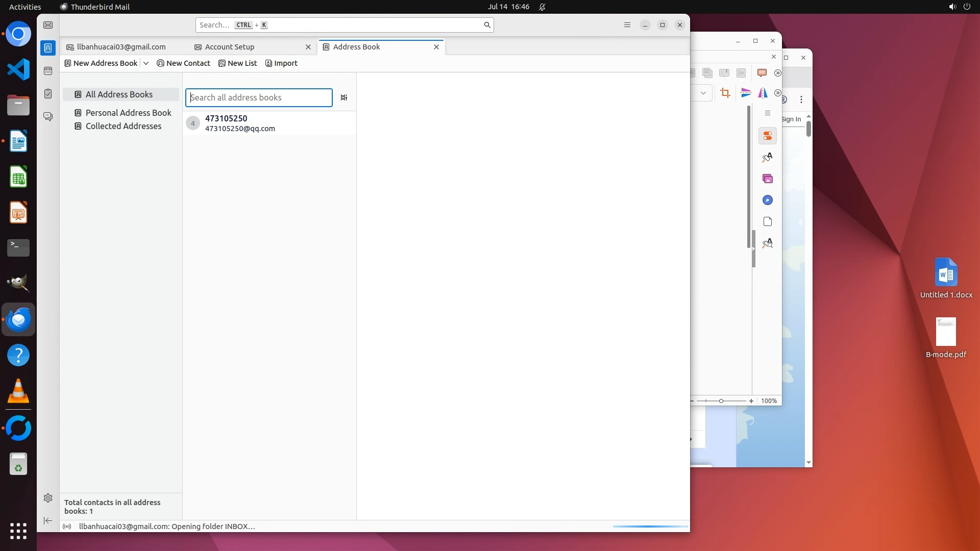Open the address book list display options
980x551 pixels.
(x=344, y=97)
